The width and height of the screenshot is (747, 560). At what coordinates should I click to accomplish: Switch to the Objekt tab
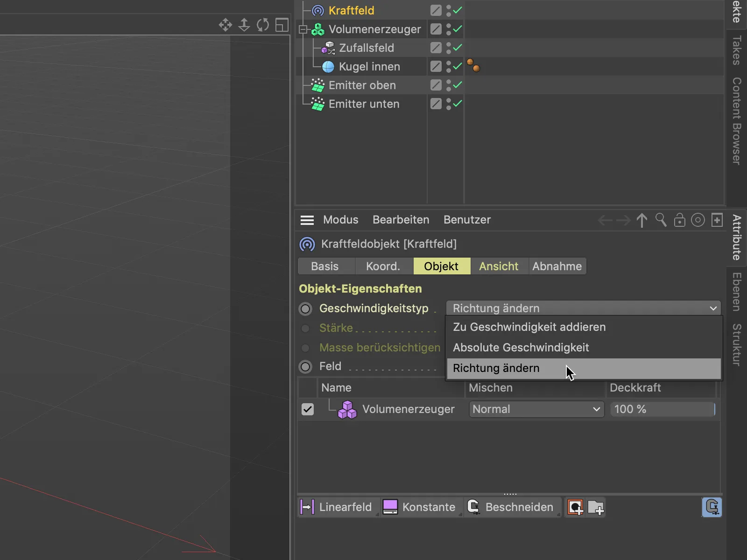tap(442, 266)
